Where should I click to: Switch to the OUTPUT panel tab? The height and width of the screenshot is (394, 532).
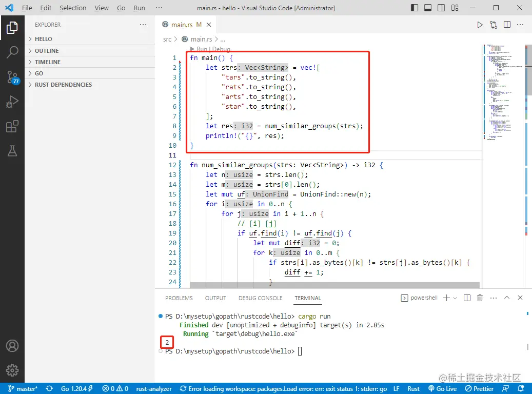[x=215, y=298]
